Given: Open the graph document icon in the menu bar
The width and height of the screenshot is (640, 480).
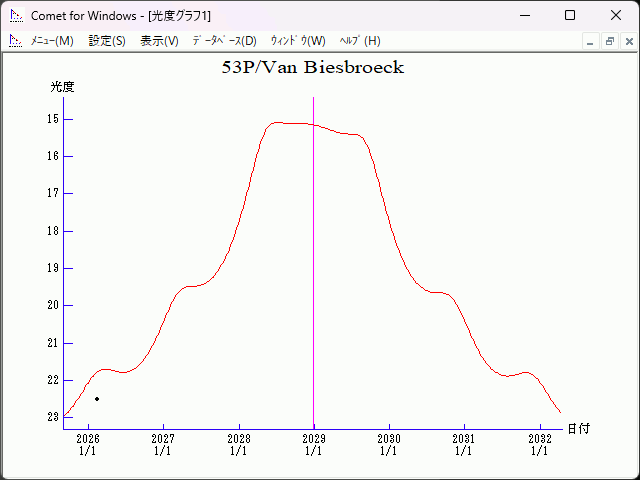Looking at the screenshot, I should tap(15, 41).
